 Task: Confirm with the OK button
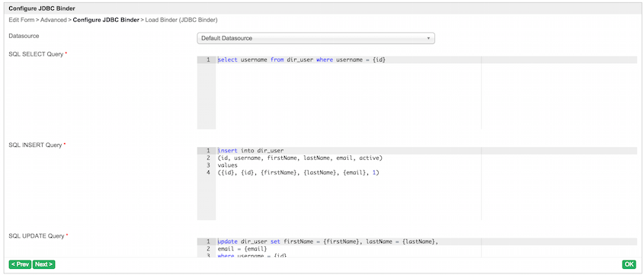(x=629, y=264)
